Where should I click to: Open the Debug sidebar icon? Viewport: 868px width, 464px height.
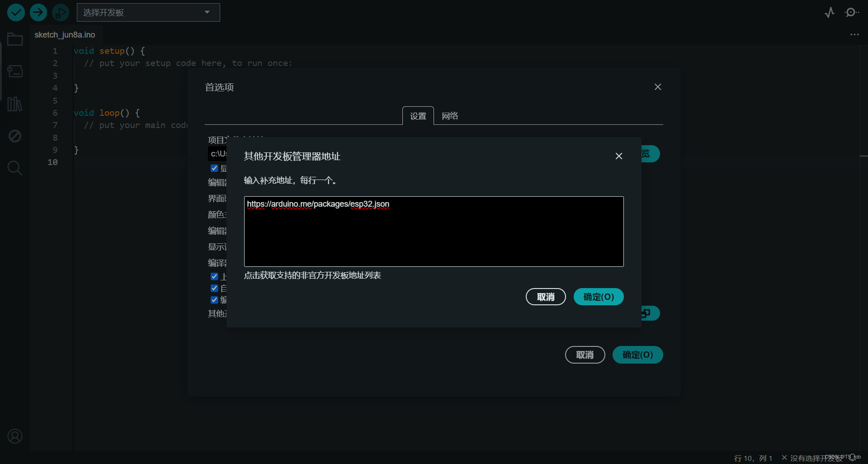tap(15, 136)
